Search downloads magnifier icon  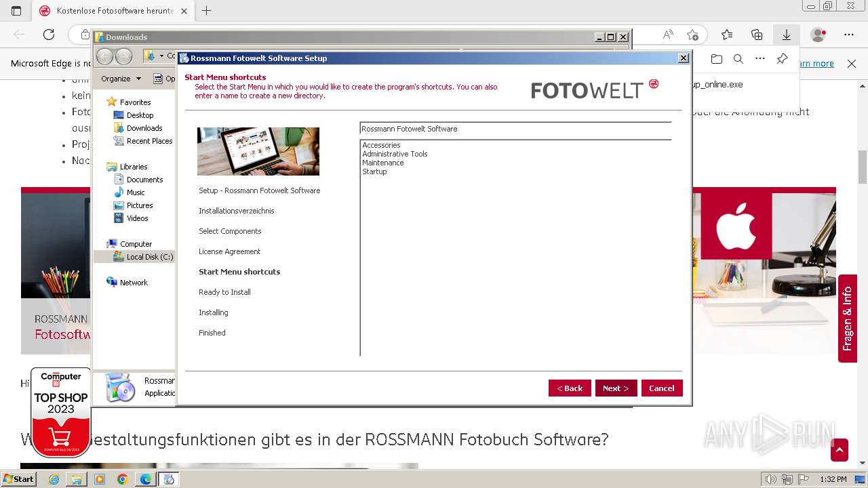pyautogui.click(x=738, y=59)
